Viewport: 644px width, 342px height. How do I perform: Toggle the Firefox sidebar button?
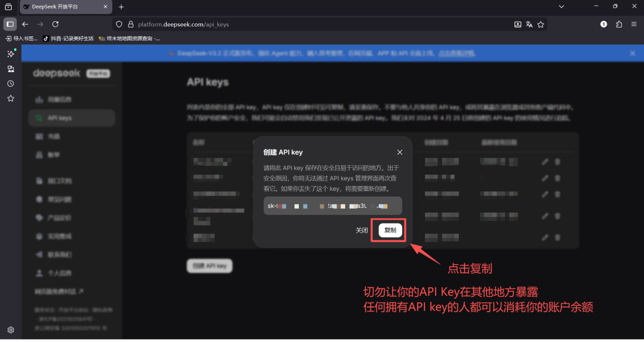(x=10, y=24)
